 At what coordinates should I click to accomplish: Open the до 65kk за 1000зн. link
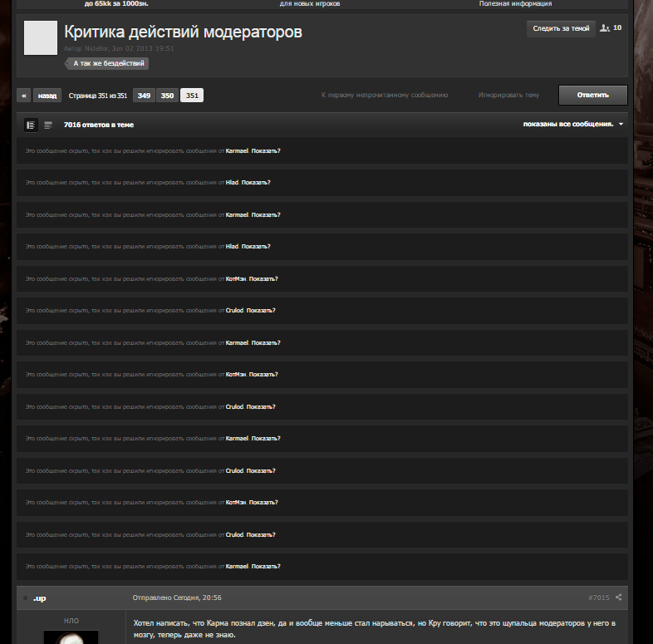click(116, 3)
